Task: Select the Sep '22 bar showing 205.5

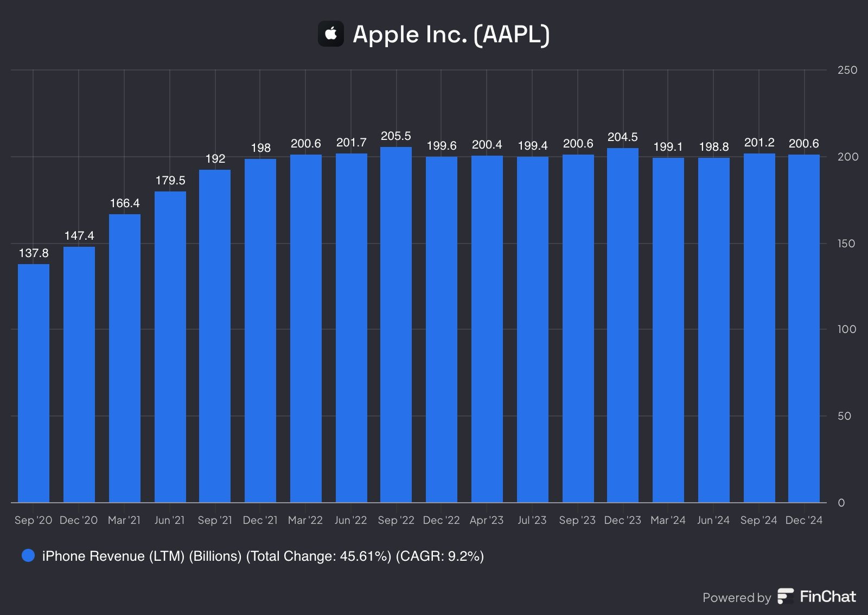Action: 396,324
